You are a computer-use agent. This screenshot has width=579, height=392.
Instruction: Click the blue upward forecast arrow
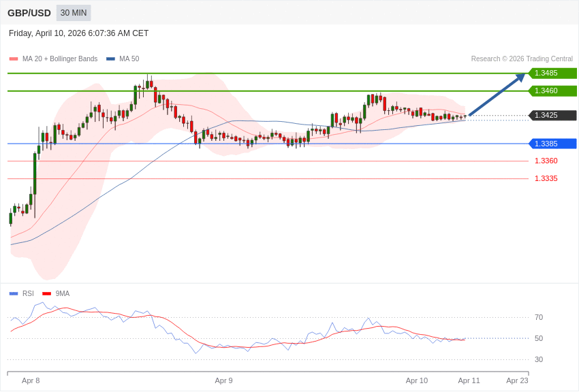[x=497, y=95]
